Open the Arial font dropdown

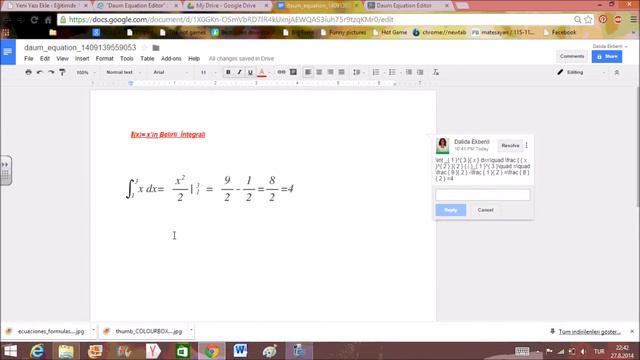(171, 72)
